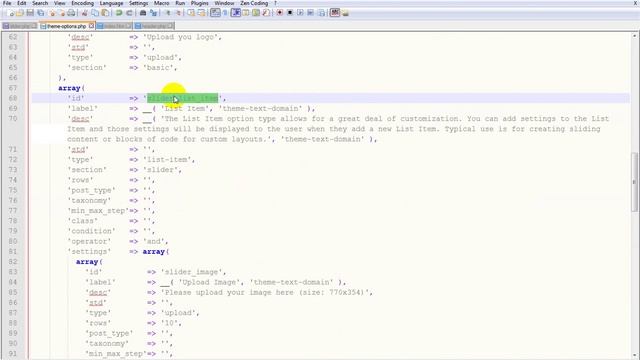This screenshot has height=360, width=640.
Task: Click 'theme-text-domain' on line 69
Action: click(x=261, y=109)
